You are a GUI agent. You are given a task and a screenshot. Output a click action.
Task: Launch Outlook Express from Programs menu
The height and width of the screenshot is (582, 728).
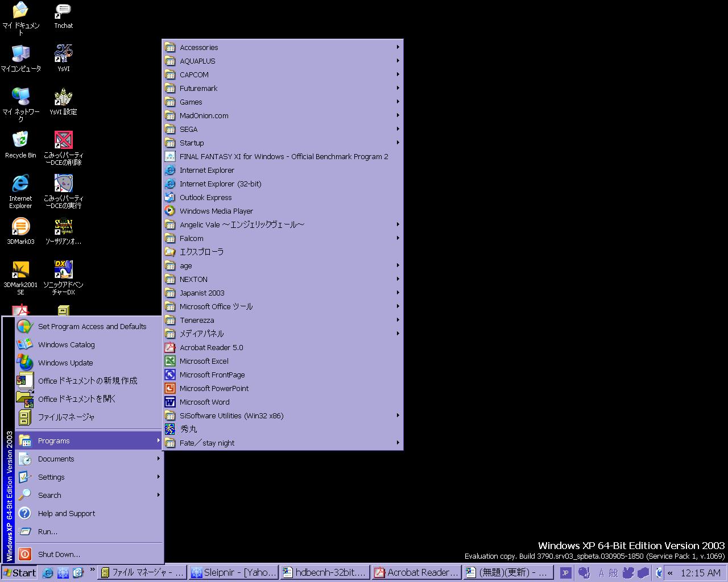(283, 197)
